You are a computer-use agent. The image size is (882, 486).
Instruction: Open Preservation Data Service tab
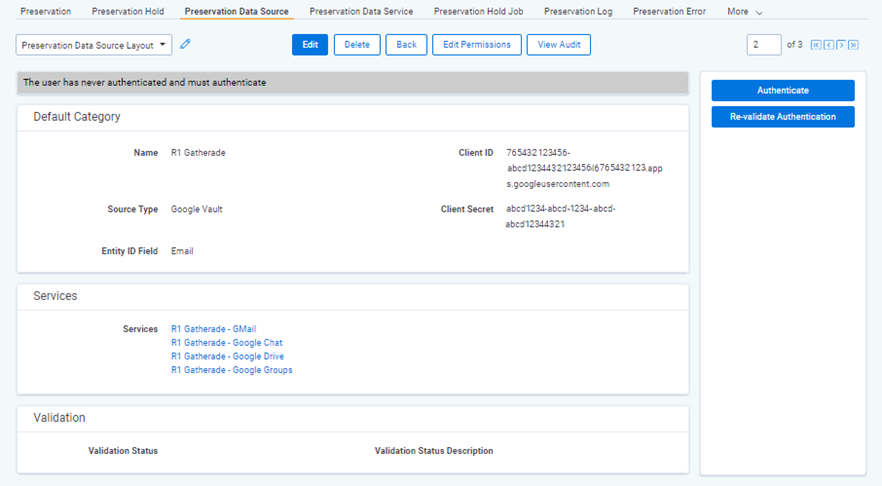[x=361, y=11]
